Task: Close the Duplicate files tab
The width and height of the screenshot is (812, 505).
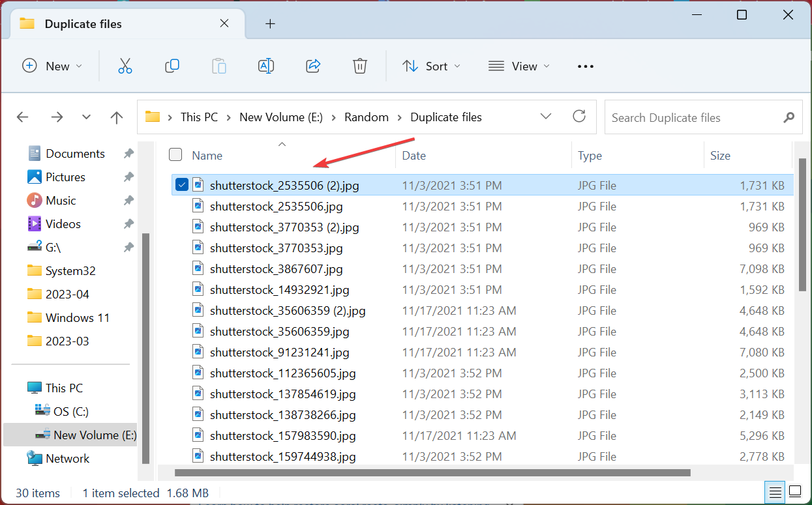Action: (x=224, y=23)
